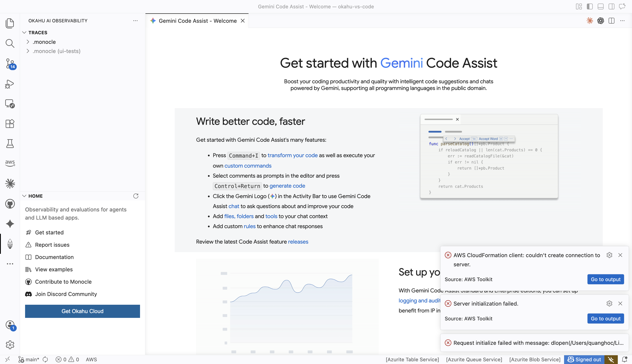Open settings gear on CloudFormation notification
The width and height of the screenshot is (632, 364).
click(x=609, y=255)
